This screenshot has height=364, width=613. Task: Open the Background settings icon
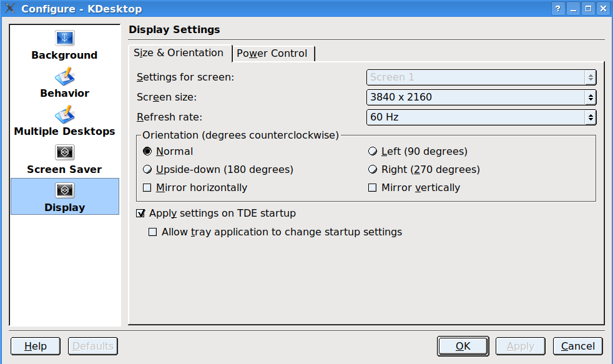coord(65,38)
